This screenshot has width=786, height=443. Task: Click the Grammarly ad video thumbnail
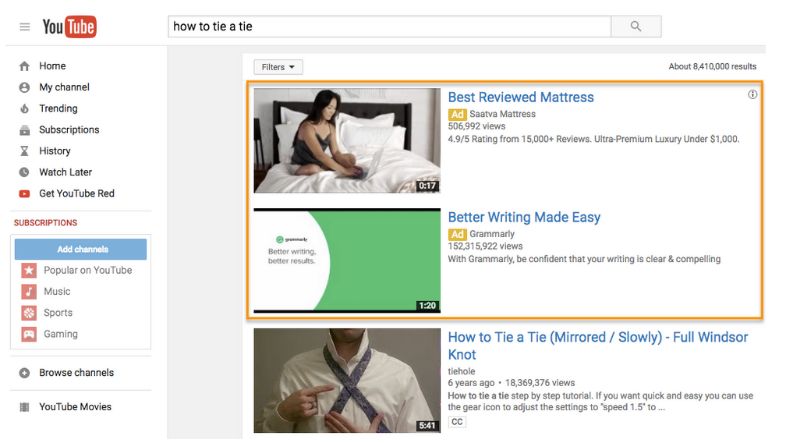point(347,261)
